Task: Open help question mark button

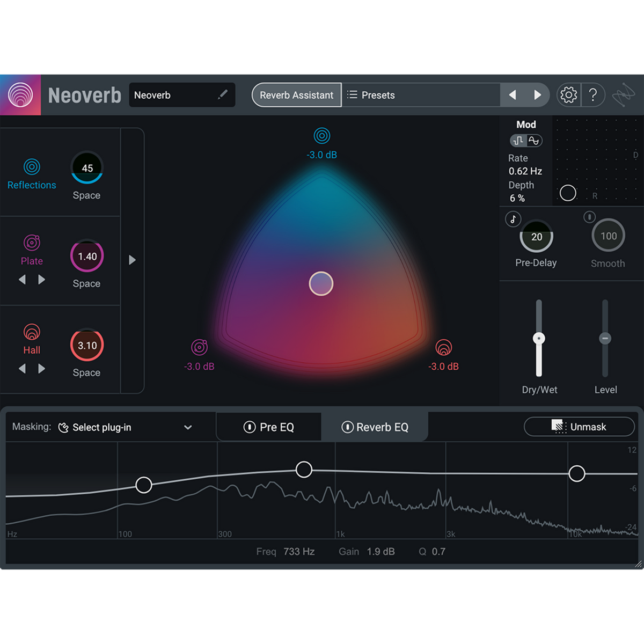Action: 593,95
